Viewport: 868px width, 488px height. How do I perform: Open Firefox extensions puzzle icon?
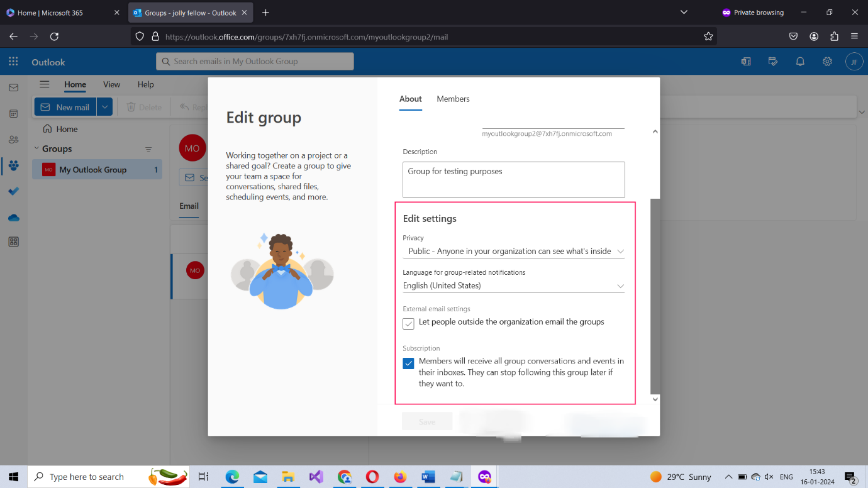834,36
